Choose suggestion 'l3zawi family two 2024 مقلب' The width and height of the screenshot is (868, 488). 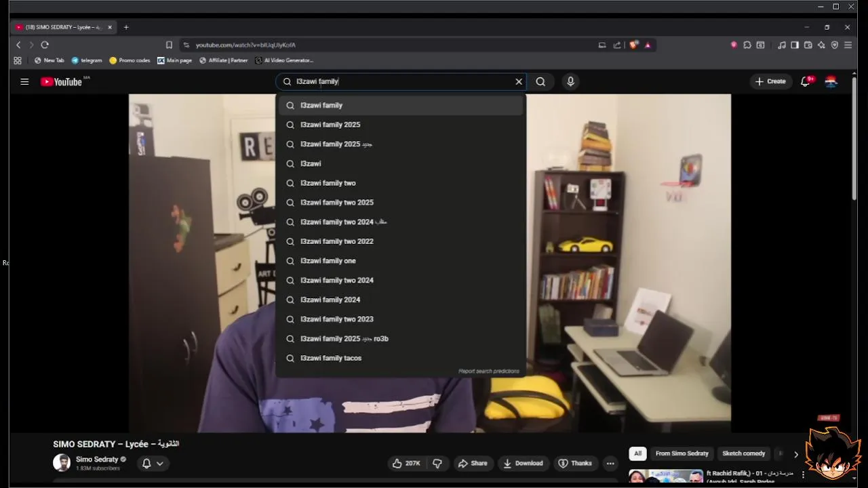(x=401, y=222)
